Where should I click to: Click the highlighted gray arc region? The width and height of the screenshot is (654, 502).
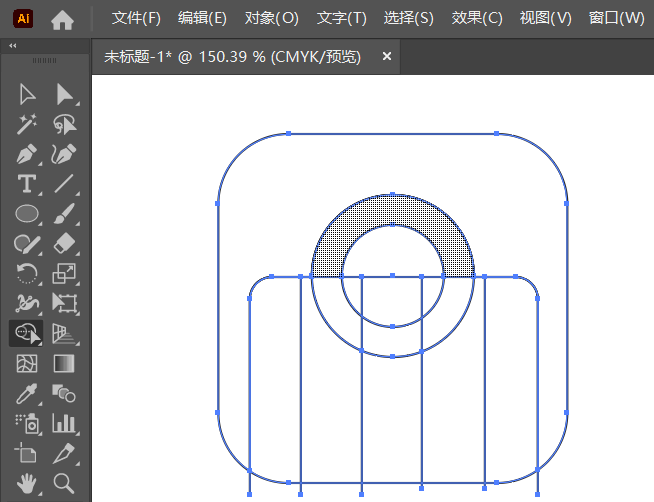click(x=393, y=210)
